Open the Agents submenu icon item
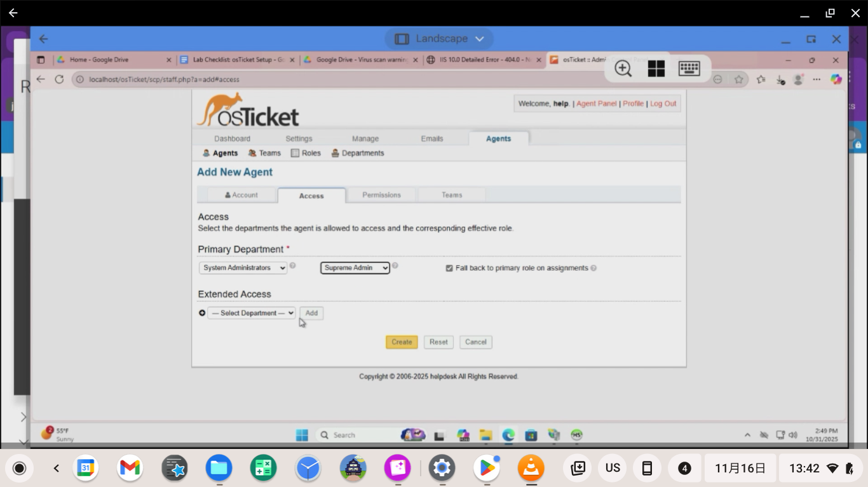868x487 pixels. coord(220,153)
